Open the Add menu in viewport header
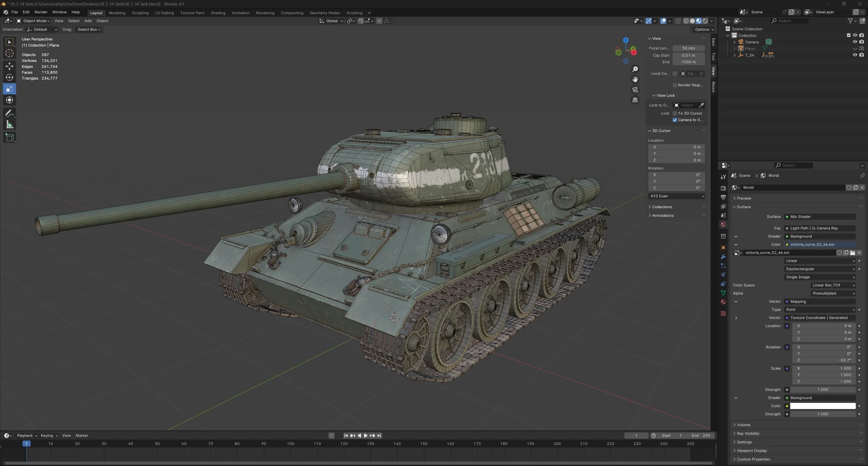868x466 pixels. [88, 21]
